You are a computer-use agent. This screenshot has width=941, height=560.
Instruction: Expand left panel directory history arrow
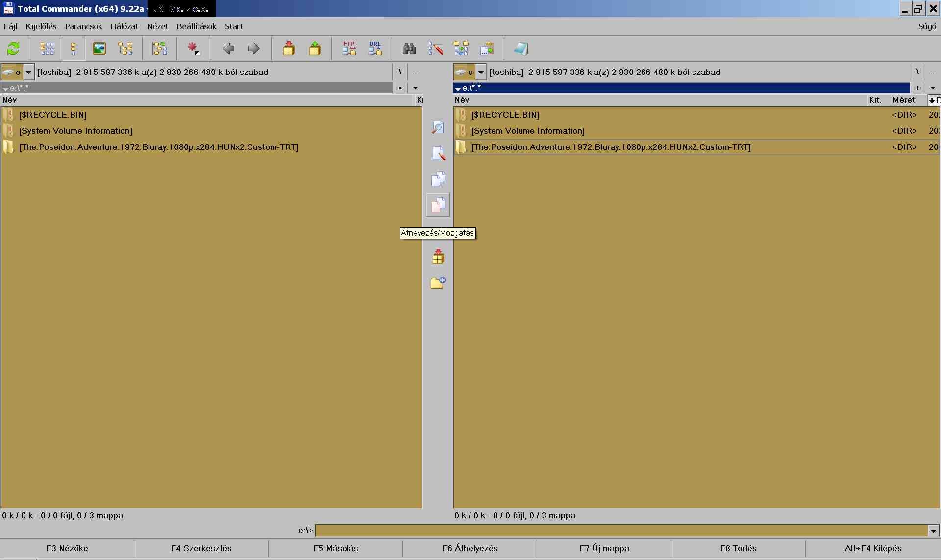pos(415,88)
